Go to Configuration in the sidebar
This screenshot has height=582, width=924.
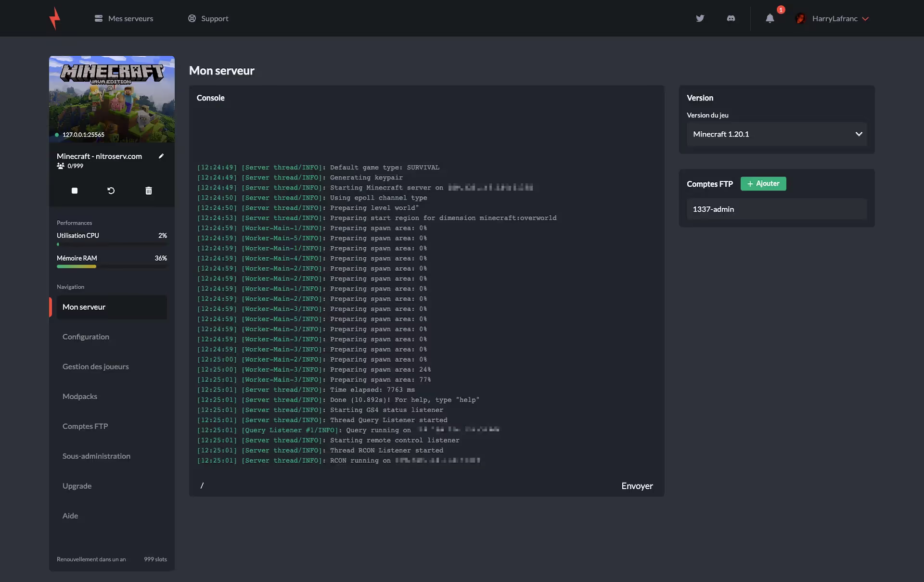(x=86, y=337)
